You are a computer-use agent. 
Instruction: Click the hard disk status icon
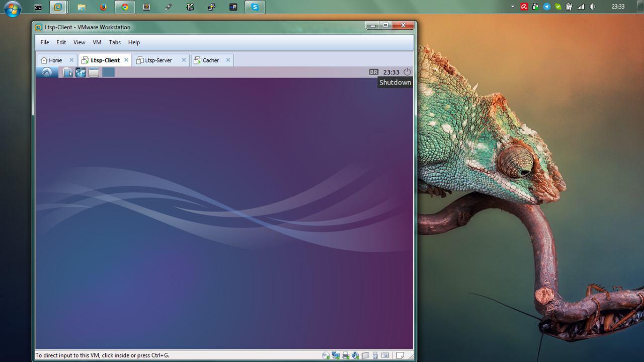click(366, 355)
